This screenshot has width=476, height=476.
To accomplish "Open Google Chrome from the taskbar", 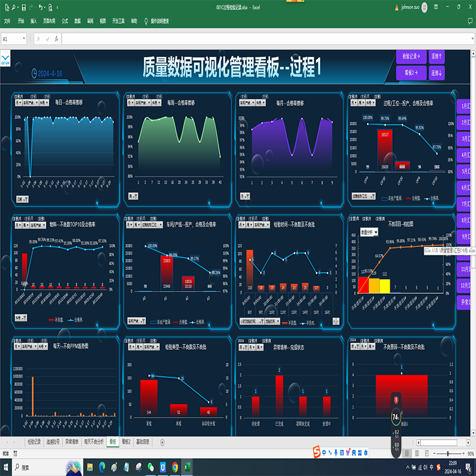I will (x=175, y=467).
